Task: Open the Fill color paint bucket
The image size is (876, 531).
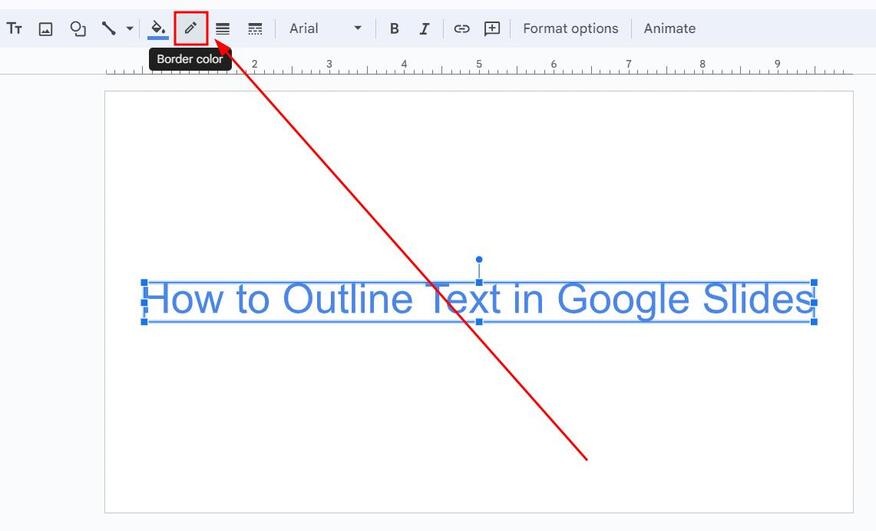Action: (158, 29)
